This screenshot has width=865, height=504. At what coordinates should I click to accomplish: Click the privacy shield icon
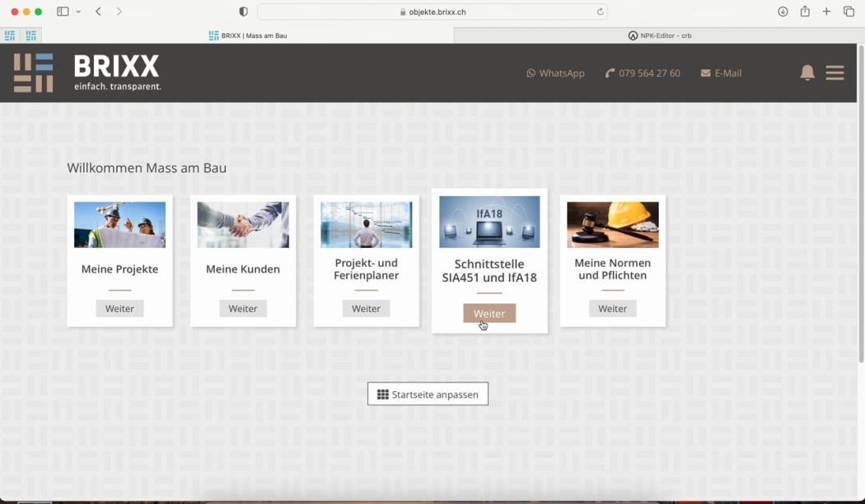point(243,12)
